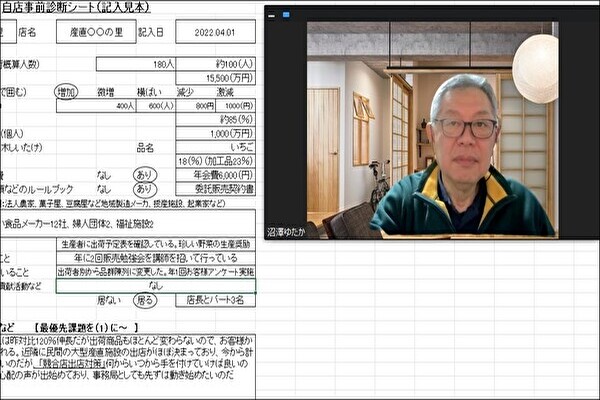Click the 委託販売契約書 cell
Image resolution: width=600 pixels, height=400 pixels.
coord(215,188)
